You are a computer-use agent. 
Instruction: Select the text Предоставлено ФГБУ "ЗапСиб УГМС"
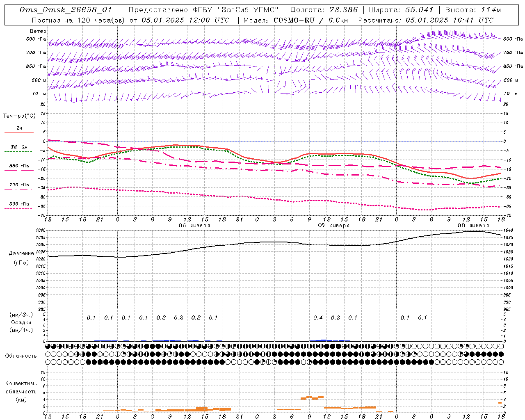pos(204,10)
